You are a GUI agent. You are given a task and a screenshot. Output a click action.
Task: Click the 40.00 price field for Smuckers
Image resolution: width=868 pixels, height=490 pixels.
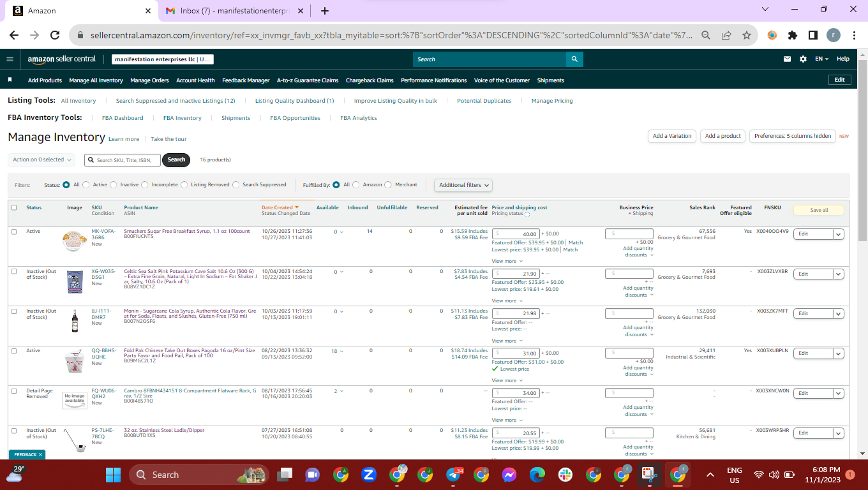(x=516, y=234)
